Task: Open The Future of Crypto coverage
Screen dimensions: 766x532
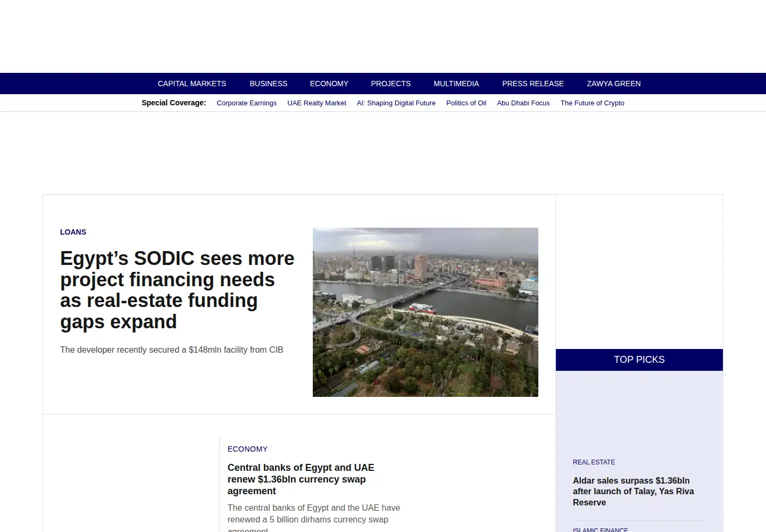Action: pyautogui.click(x=592, y=103)
